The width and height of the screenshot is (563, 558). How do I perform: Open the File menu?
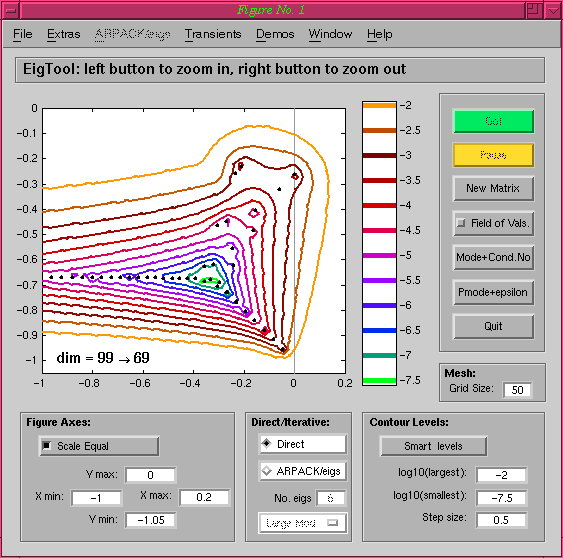[23, 34]
